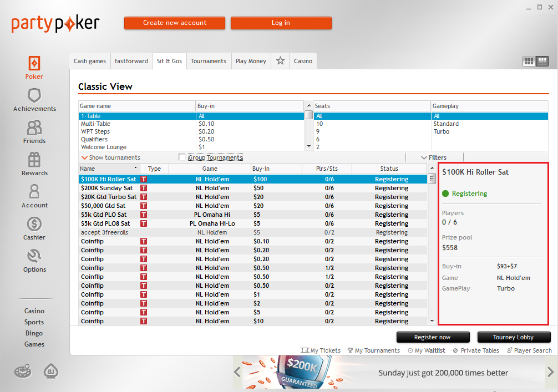Select Turbo gameplay filter option
This screenshot has width=558, height=392.
tap(490, 131)
